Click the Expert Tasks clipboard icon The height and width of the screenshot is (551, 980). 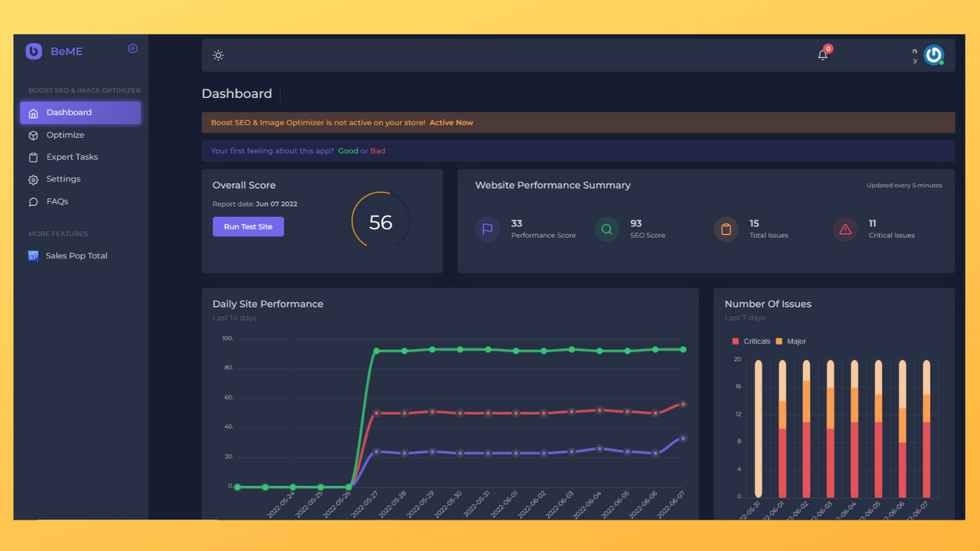[33, 158]
